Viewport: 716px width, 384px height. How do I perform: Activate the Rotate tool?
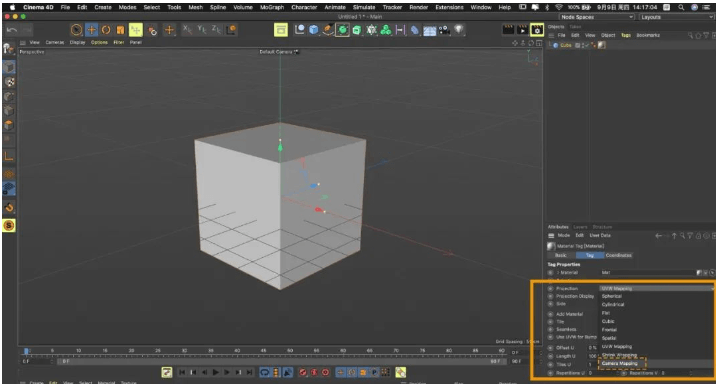coord(106,30)
